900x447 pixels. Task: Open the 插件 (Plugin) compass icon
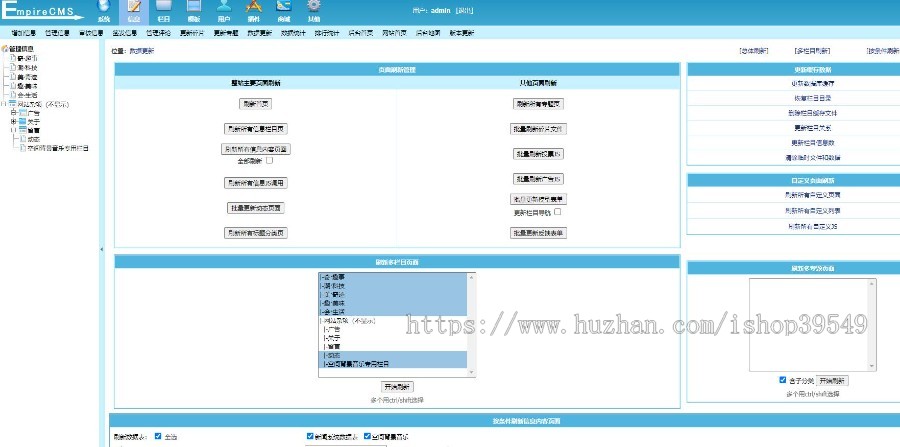pos(254,7)
